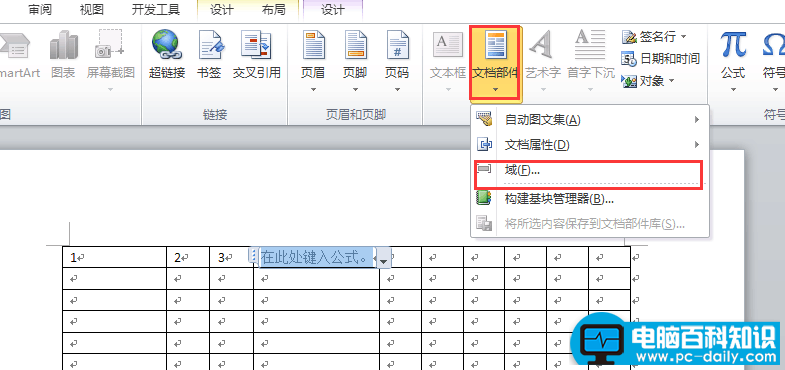785x370 pixels.
Task: Open the purple 设计 equation tools tab
Action: 333,10
